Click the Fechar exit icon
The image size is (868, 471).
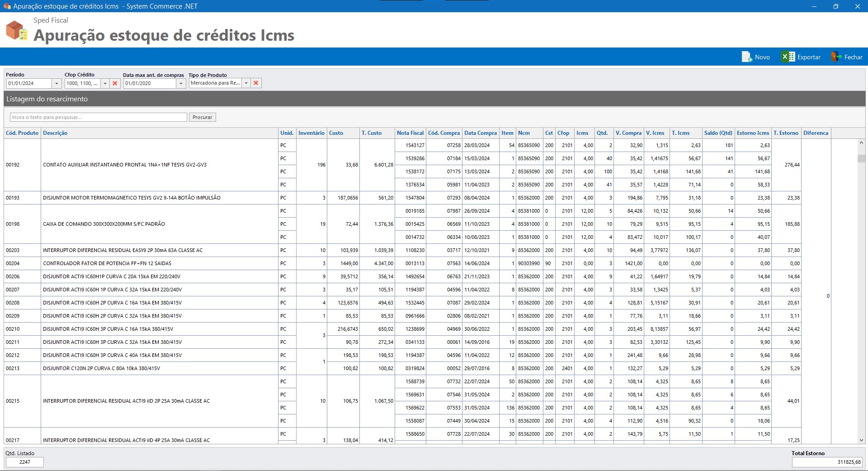tap(836, 57)
